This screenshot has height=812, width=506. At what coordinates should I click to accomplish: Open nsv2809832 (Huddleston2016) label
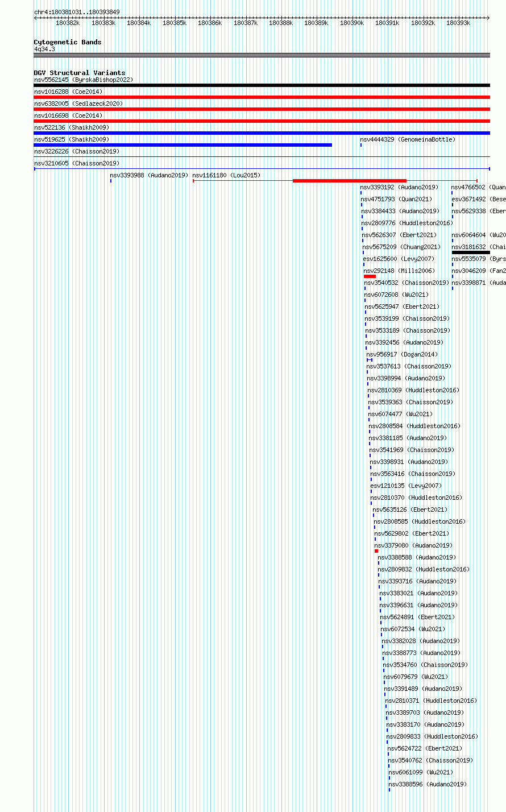pos(424,570)
